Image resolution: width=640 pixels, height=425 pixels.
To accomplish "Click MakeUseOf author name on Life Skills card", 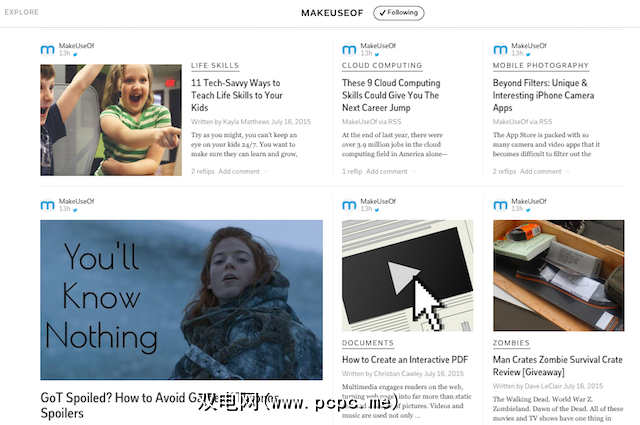I will [76, 46].
